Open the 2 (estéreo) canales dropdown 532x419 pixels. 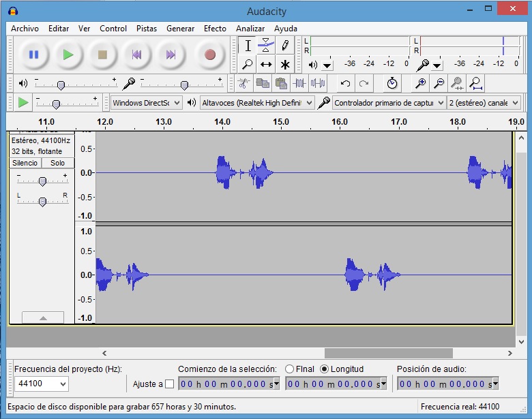click(484, 103)
